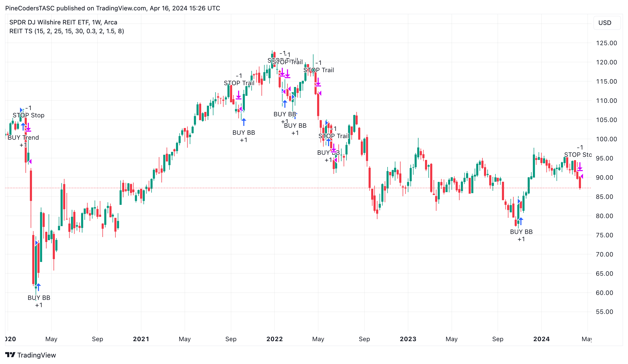Image resolution: width=628 pixels, height=364 pixels.
Task: Click the STOP Stop label in early 2020
Action: click(x=29, y=115)
